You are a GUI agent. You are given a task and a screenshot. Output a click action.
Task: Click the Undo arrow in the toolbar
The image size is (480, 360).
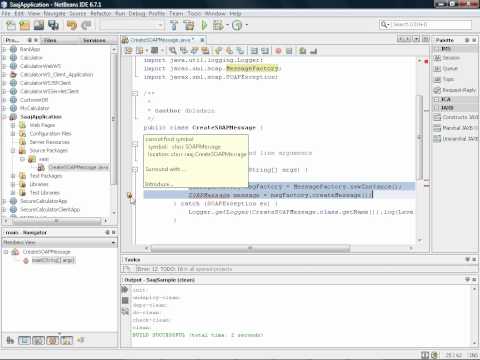pyautogui.click(x=72, y=25)
